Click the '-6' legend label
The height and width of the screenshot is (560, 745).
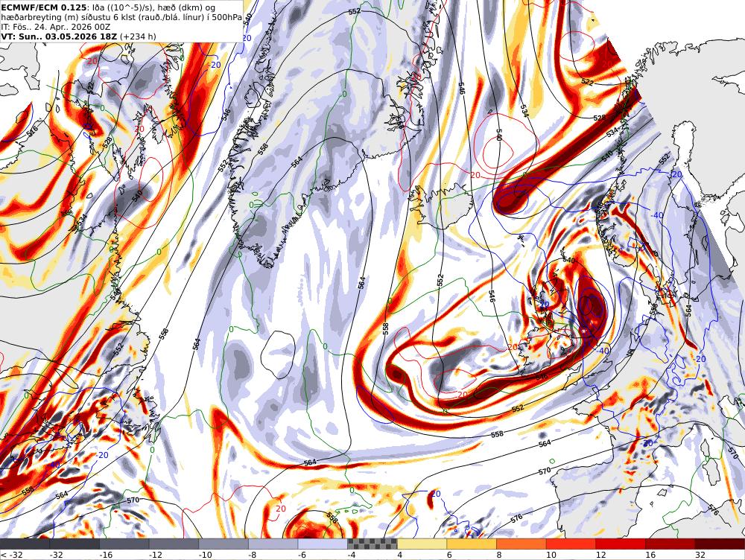302,555
